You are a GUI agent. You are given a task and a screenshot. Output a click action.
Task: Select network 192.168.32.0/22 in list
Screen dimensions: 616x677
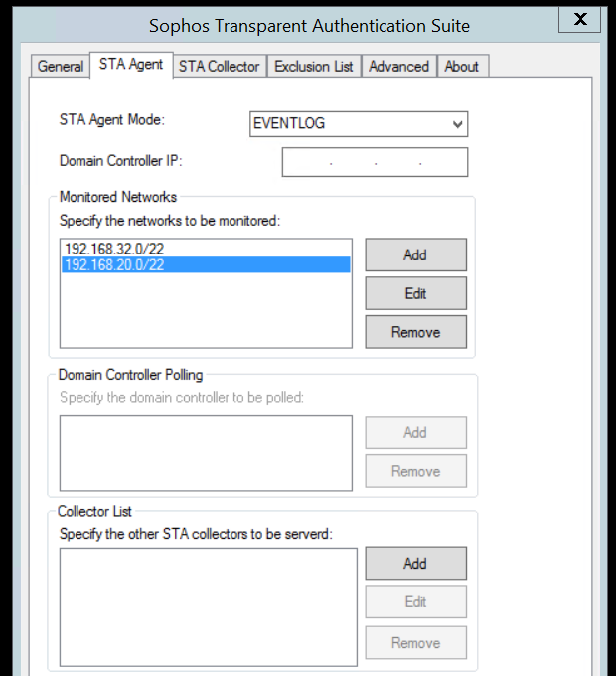206,249
